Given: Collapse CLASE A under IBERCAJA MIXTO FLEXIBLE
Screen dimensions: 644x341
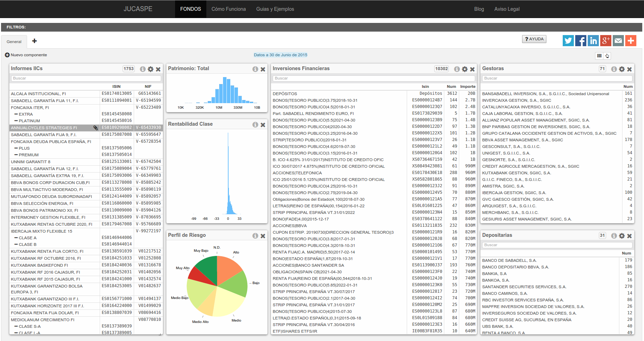Looking at the screenshot, I should pyautogui.click(x=16, y=238).
